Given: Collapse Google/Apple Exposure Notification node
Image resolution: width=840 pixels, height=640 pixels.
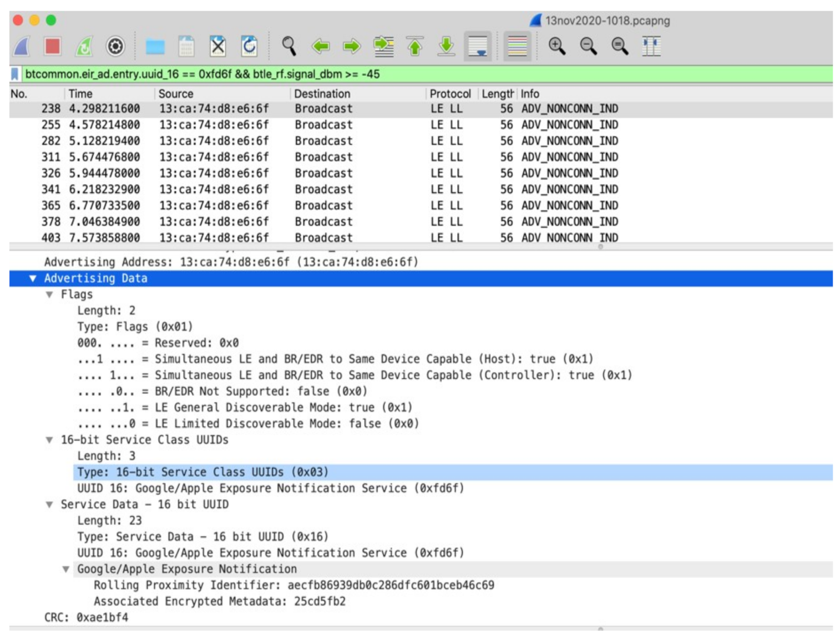Looking at the screenshot, I should 66,570.
